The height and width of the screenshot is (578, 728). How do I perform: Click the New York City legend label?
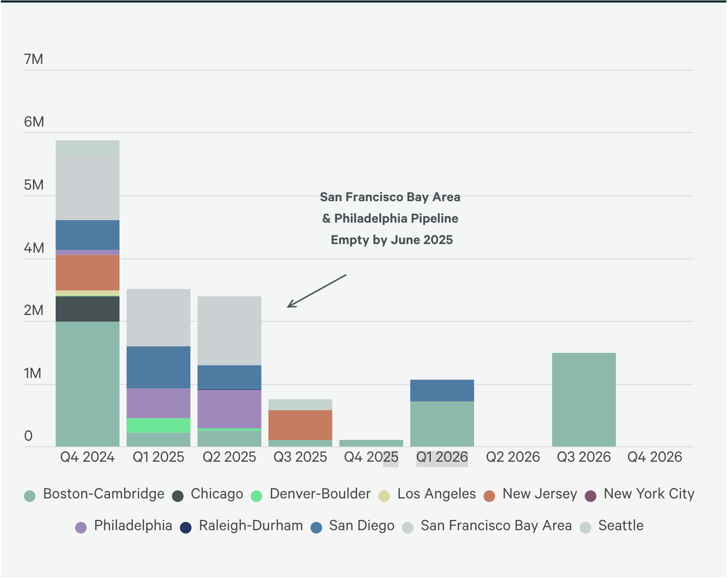click(649, 494)
